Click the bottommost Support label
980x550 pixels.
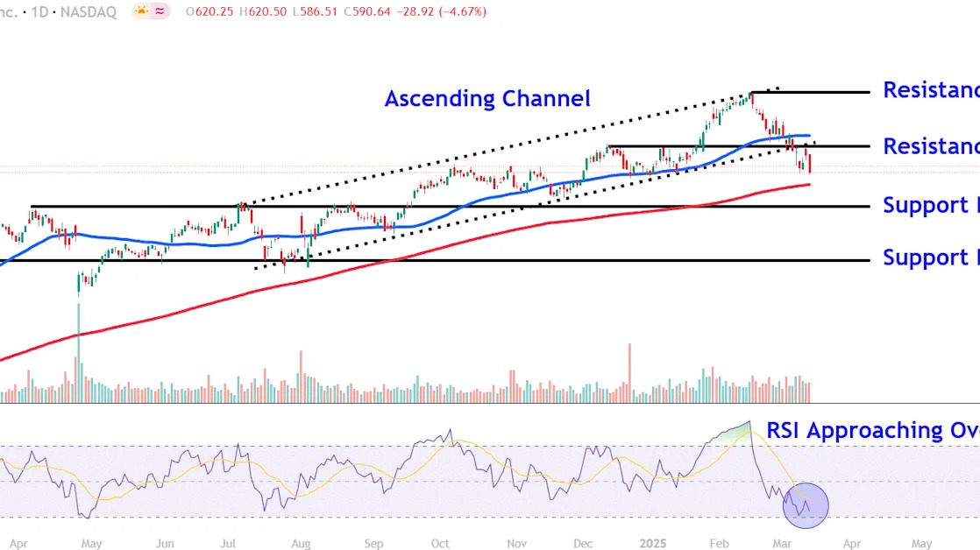(x=931, y=257)
